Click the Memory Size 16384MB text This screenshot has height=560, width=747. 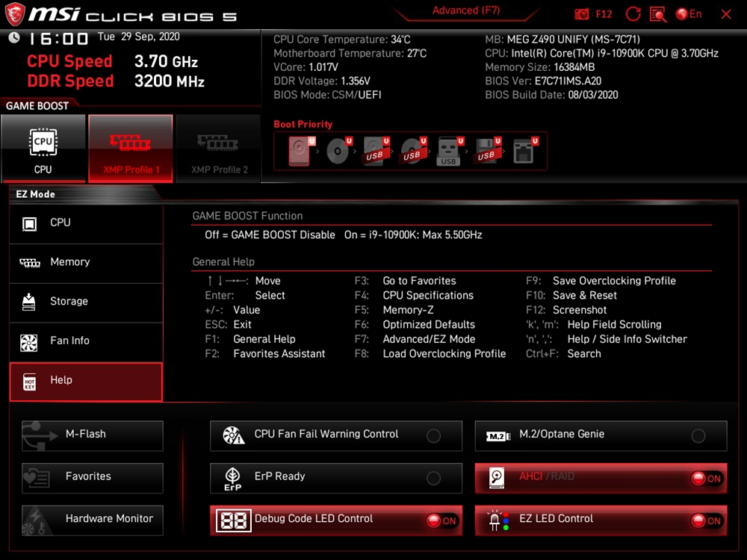coord(540,67)
